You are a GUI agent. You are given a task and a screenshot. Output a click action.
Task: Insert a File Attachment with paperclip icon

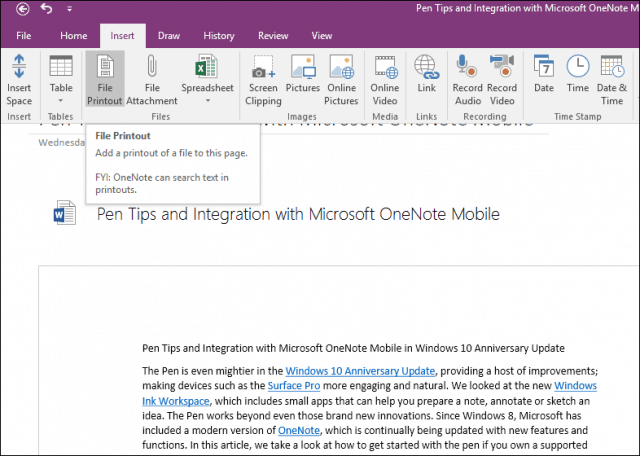click(x=152, y=80)
